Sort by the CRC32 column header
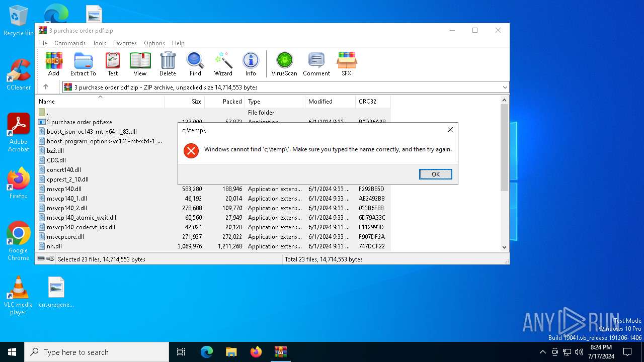644x362 pixels. [x=373, y=102]
